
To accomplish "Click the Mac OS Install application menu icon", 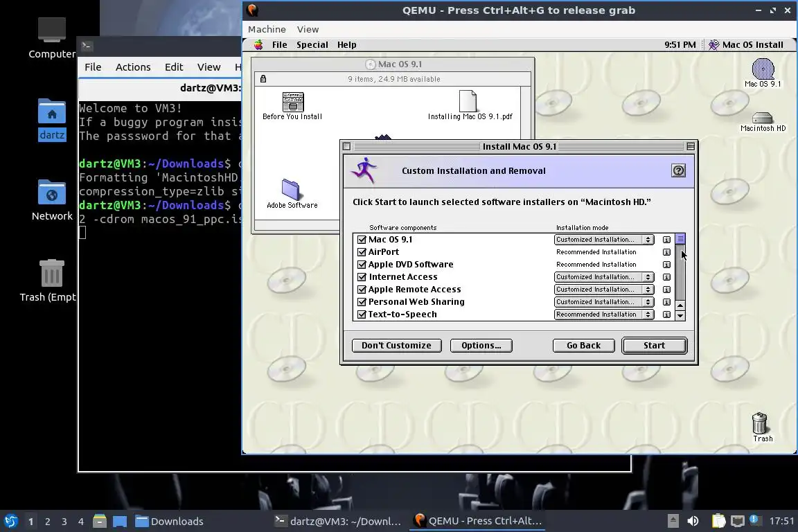I will pos(745,45).
